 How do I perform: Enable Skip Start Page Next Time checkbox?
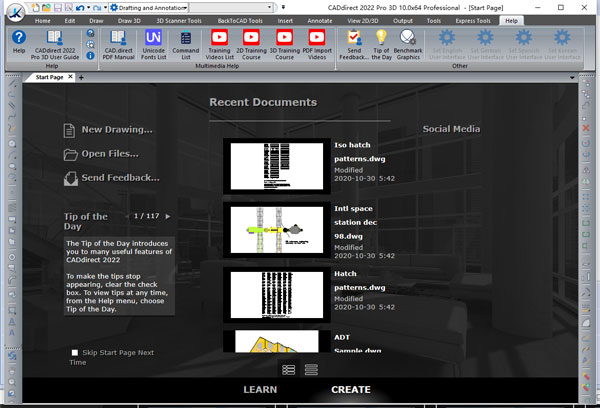(x=75, y=353)
